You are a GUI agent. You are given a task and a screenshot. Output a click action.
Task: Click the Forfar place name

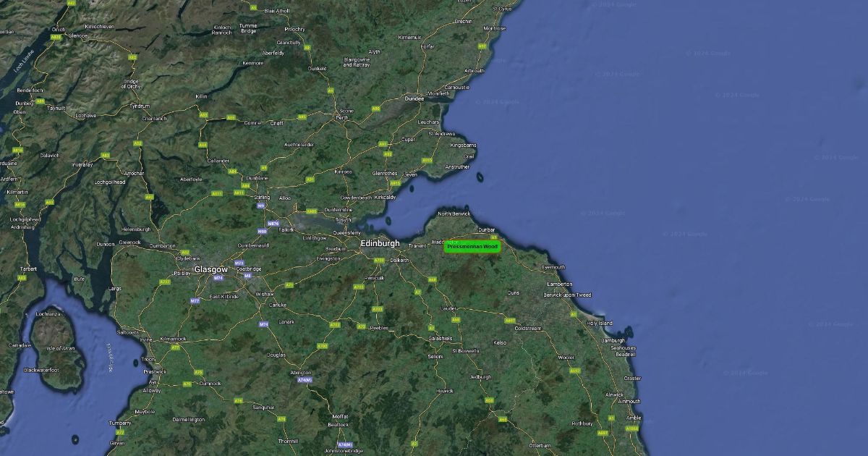coord(428,46)
